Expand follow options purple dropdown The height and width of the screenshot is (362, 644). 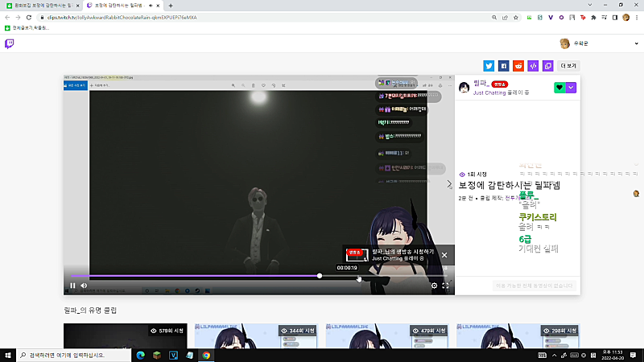[572, 88]
